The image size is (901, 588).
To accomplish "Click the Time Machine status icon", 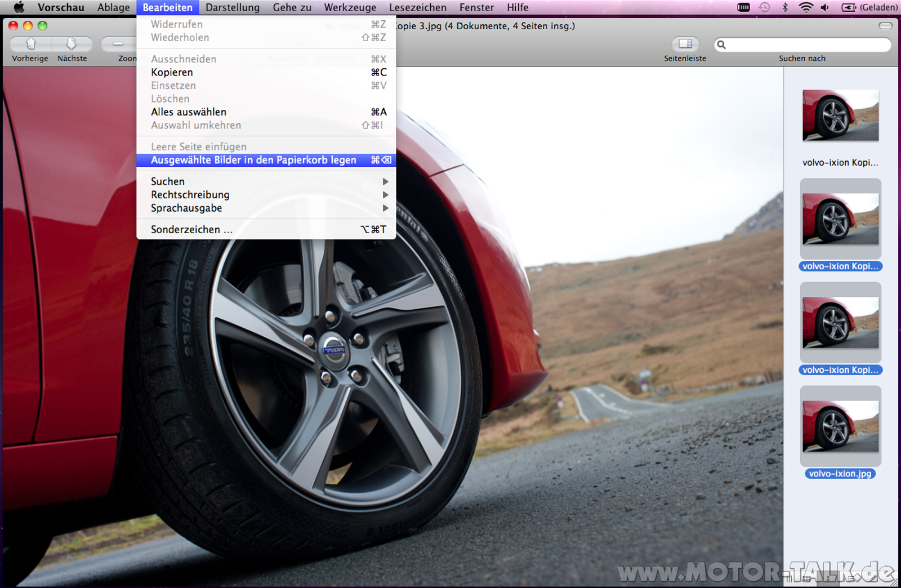I will pos(764,7).
